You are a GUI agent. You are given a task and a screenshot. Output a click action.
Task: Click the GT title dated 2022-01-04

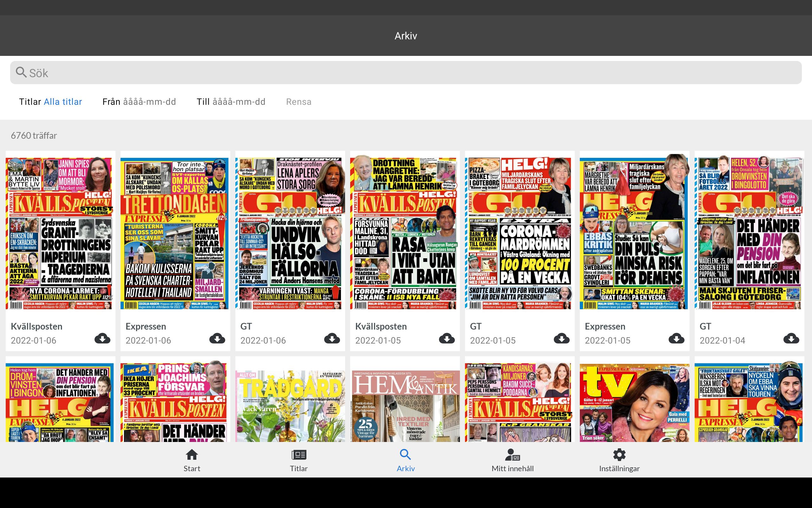click(x=705, y=326)
